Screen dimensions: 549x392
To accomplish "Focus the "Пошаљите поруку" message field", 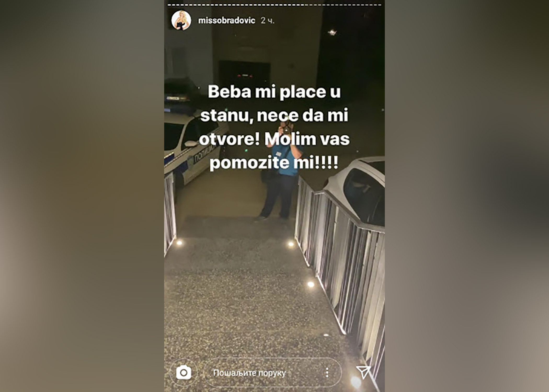I will (273, 372).
